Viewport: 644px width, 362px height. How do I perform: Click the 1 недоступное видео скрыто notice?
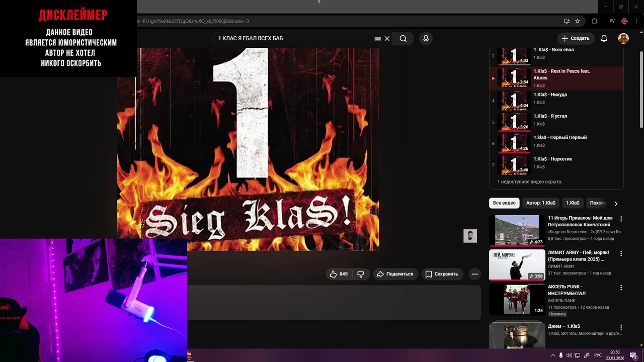pyautogui.click(x=530, y=182)
